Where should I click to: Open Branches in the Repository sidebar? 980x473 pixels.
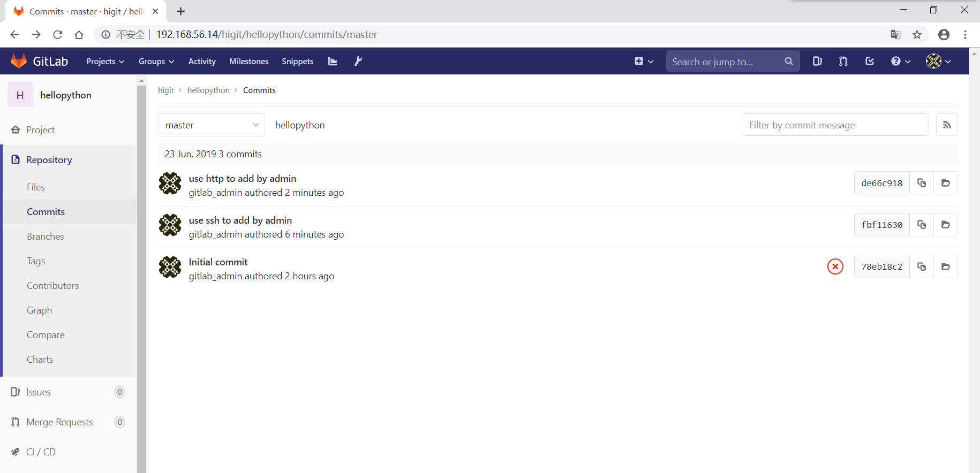click(46, 236)
